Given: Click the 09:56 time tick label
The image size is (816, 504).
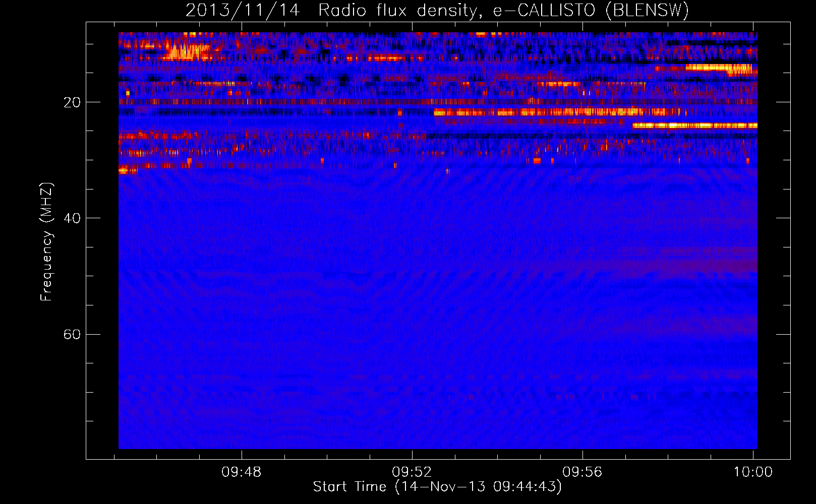Looking at the screenshot, I should coord(582,472).
